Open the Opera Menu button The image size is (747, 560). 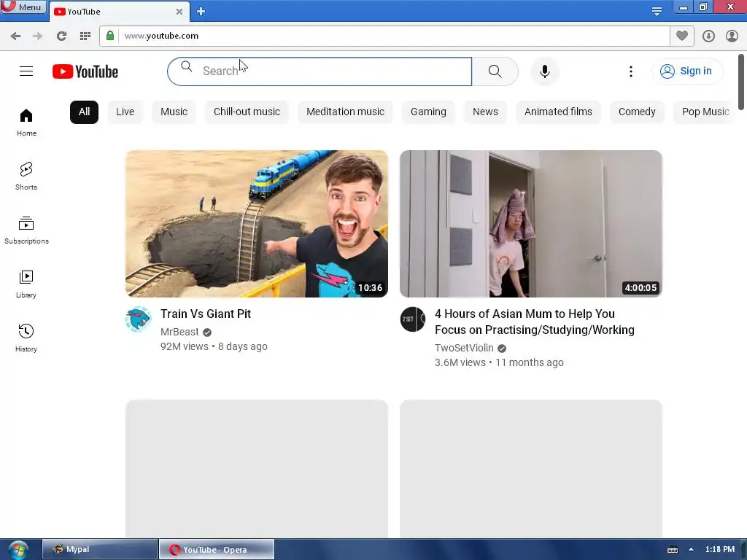click(x=23, y=7)
